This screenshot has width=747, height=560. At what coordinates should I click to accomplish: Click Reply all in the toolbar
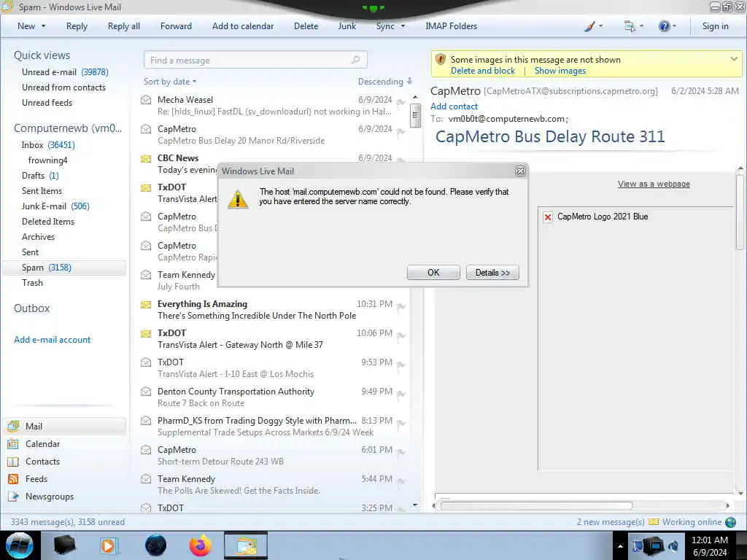tap(124, 26)
